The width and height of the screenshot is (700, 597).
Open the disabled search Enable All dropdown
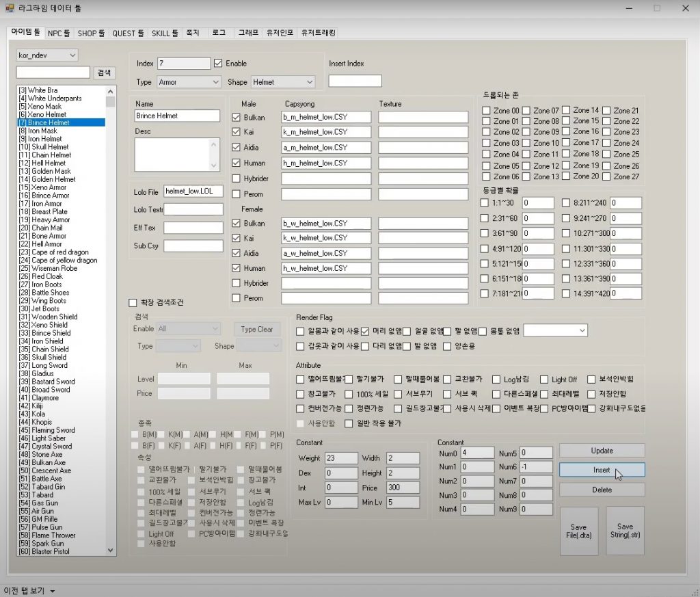[188, 329]
